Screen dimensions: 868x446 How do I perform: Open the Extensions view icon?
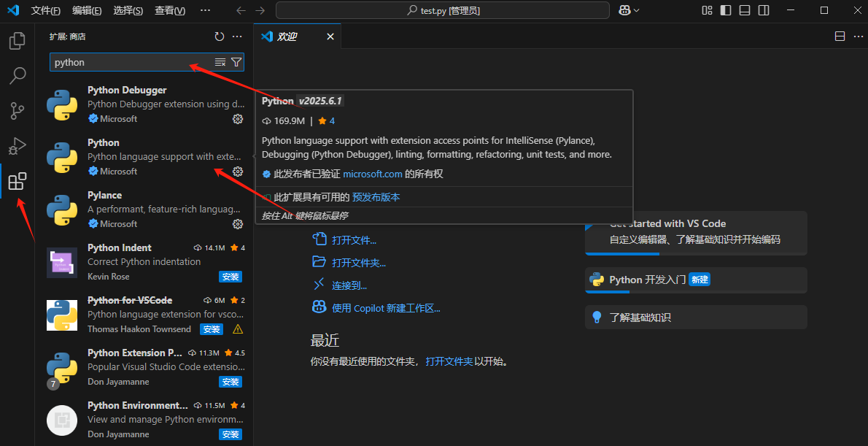click(x=18, y=181)
